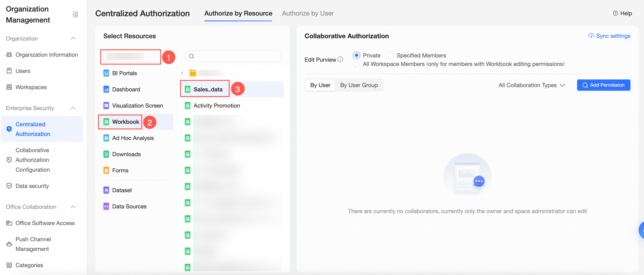This screenshot has width=644, height=275.
Task: Open Data security from sidebar
Action: [32, 186]
